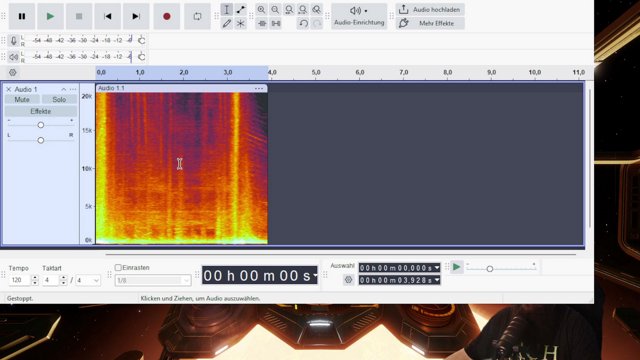Image resolution: width=640 pixels, height=360 pixels.
Task: Open the snapping 1/8 dropdown
Action: pyautogui.click(x=153, y=280)
